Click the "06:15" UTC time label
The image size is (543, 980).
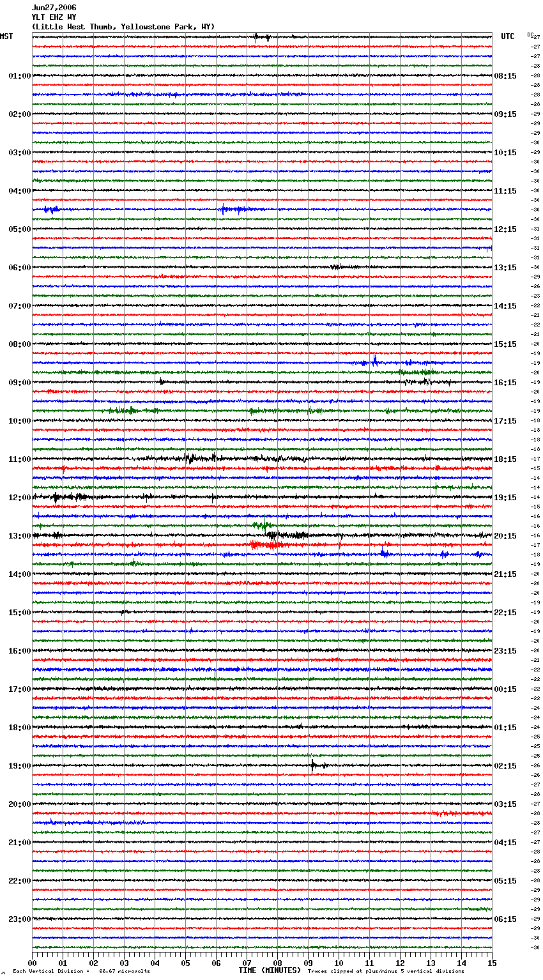(x=505, y=919)
